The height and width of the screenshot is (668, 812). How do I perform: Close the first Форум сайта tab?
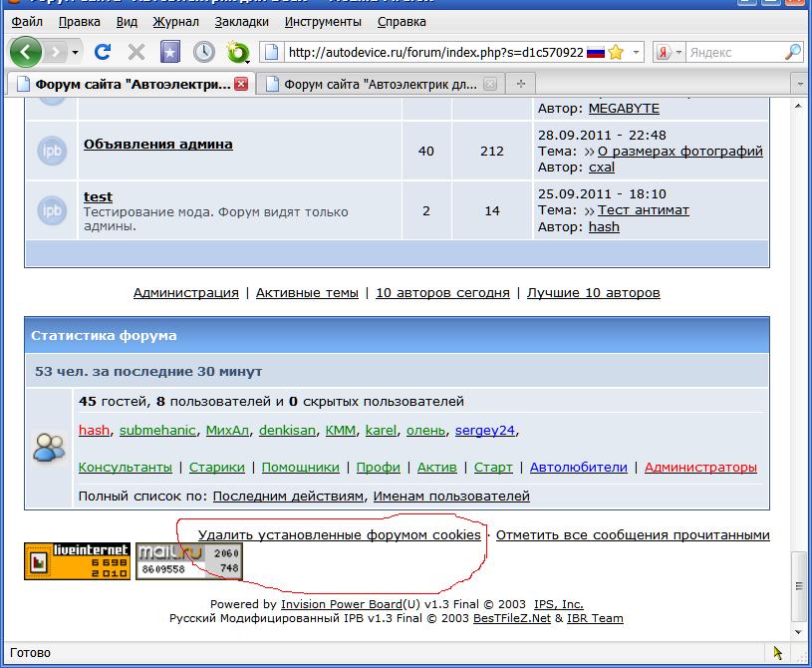coord(241,84)
